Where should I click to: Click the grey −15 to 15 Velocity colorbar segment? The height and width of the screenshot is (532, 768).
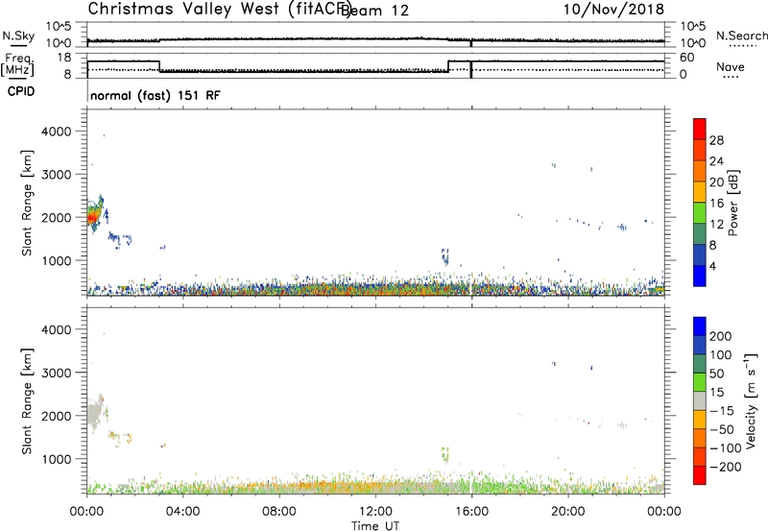tap(700, 400)
